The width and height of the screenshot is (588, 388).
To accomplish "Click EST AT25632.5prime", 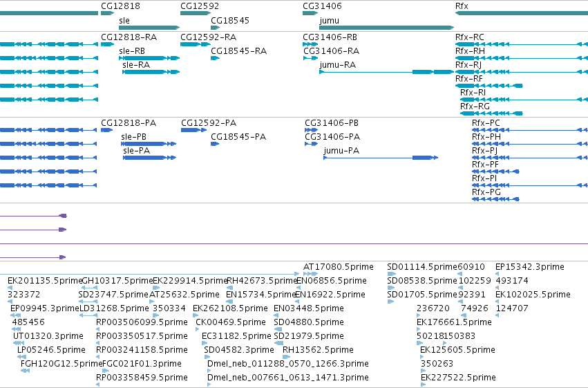I will coord(184,295).
